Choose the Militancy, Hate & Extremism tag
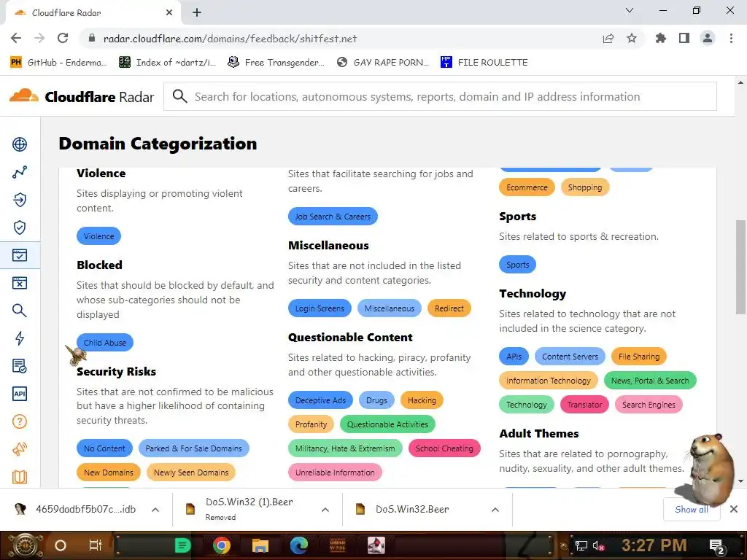 tap(345, 448)
